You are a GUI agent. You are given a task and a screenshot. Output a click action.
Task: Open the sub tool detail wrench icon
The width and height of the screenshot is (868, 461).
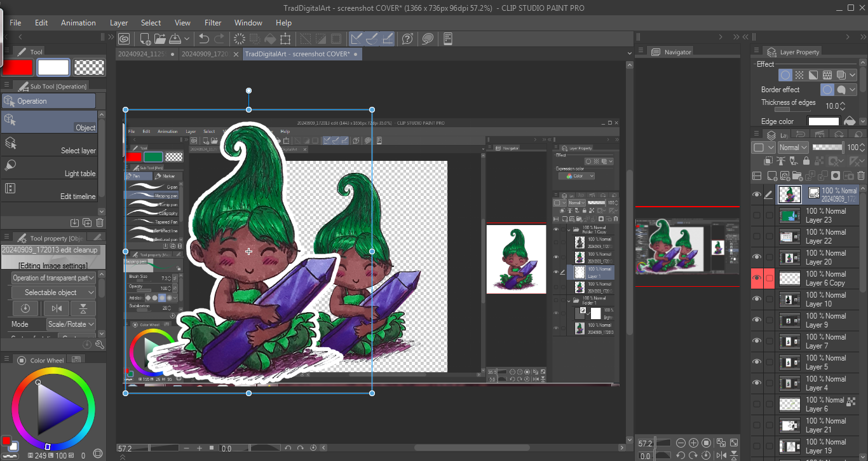[100, 345]
